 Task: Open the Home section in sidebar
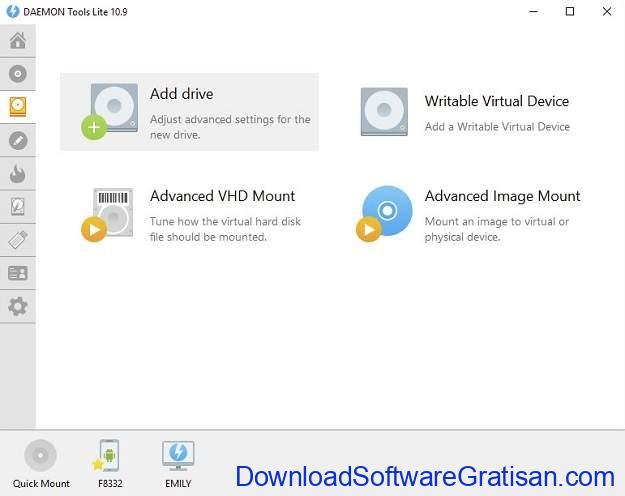pyautogui.click(x=18, y=40)
